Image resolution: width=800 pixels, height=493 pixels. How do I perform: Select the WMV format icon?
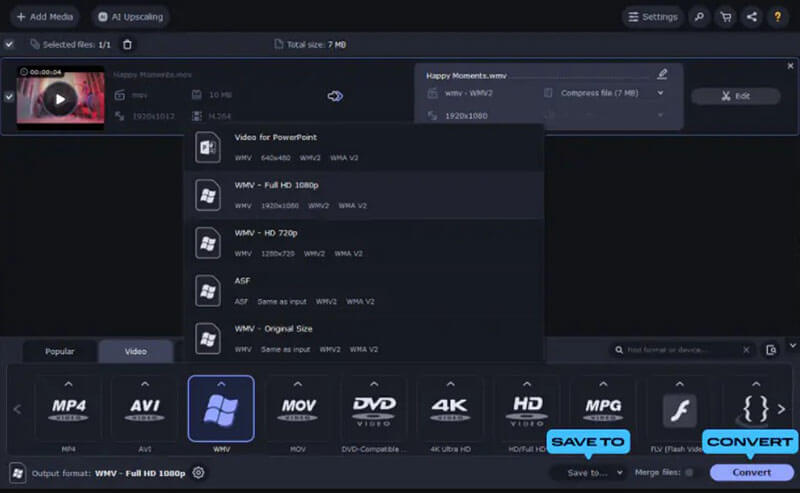[221, 409]
